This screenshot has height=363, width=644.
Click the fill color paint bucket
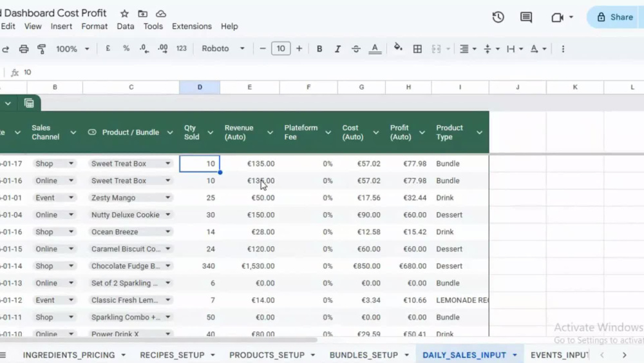pyautogui.click(x=397, y=48)
